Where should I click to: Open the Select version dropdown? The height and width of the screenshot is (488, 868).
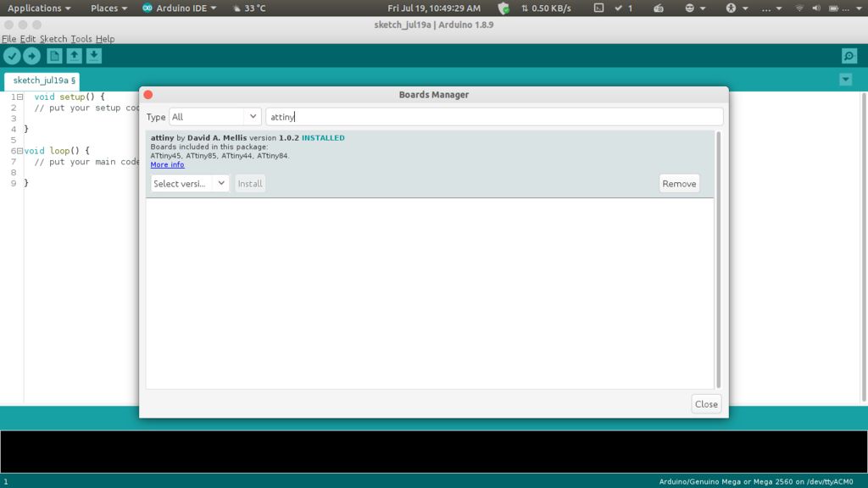(189, 183)
